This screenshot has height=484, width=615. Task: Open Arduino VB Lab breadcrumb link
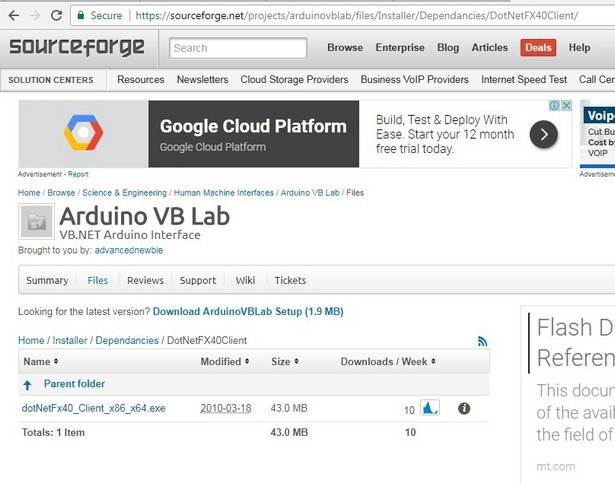coord(310,193)
